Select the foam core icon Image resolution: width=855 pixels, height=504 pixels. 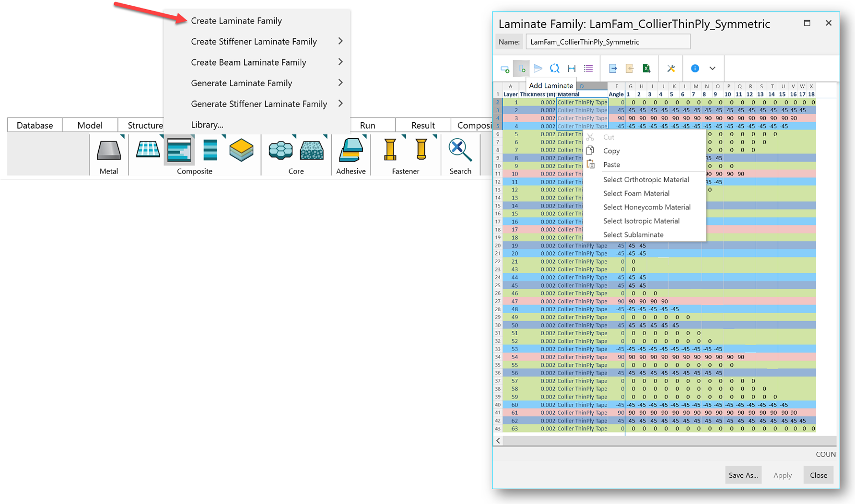tap(312, 150)
